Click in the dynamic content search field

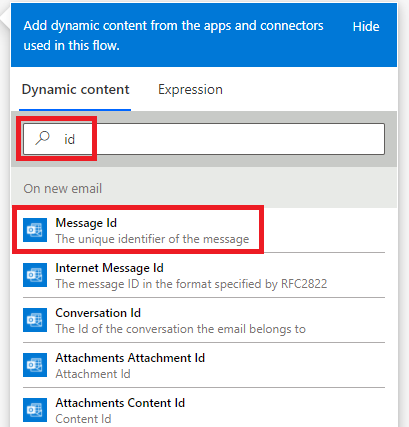(x=204, y=139)
